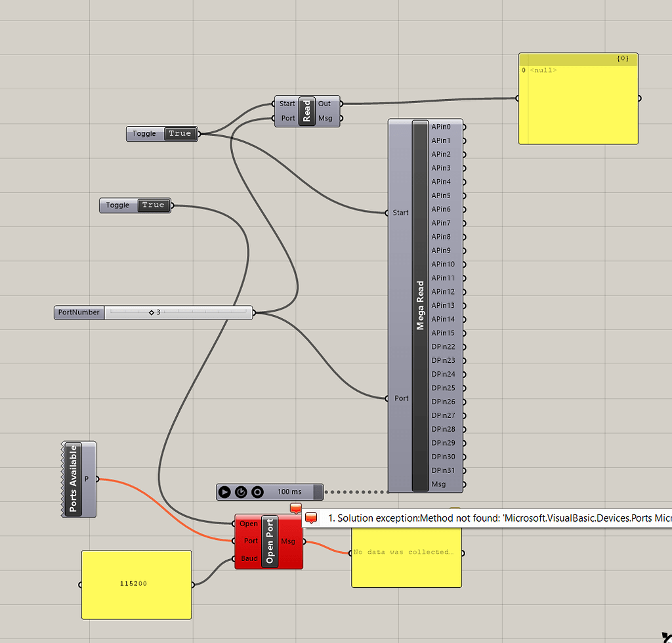This screenshot has height=643, width=672.
Task: Click the 115200 baud rate panel
Action: pos(136,584)
